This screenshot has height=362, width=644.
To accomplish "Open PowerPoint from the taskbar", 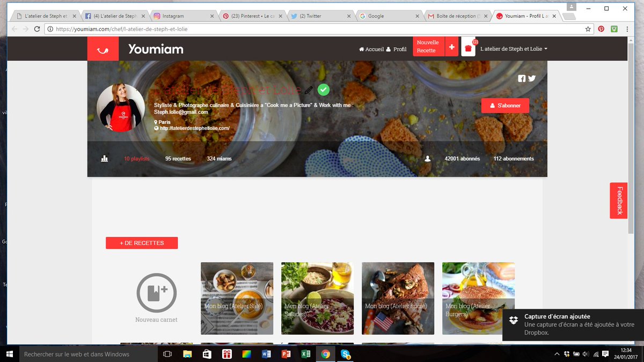I will coord(286,354).
